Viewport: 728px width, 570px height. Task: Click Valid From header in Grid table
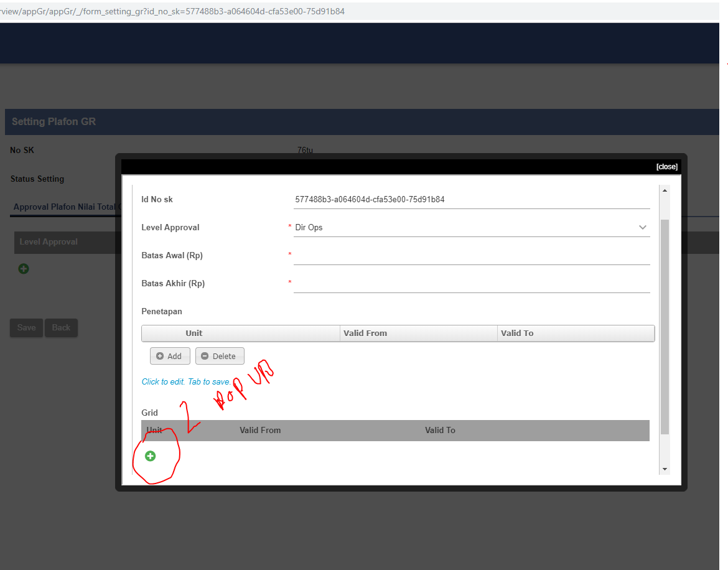[x=260, y=430]
